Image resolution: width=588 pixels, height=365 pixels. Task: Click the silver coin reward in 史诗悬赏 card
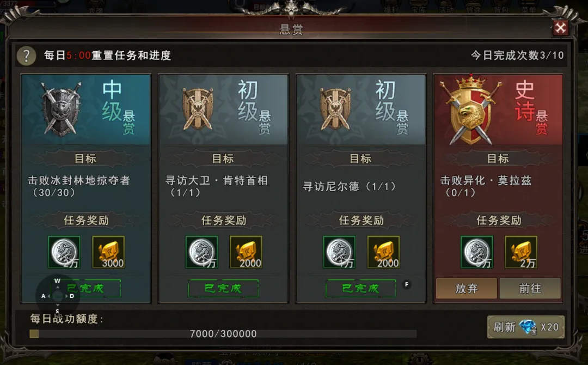click(476, 252)
